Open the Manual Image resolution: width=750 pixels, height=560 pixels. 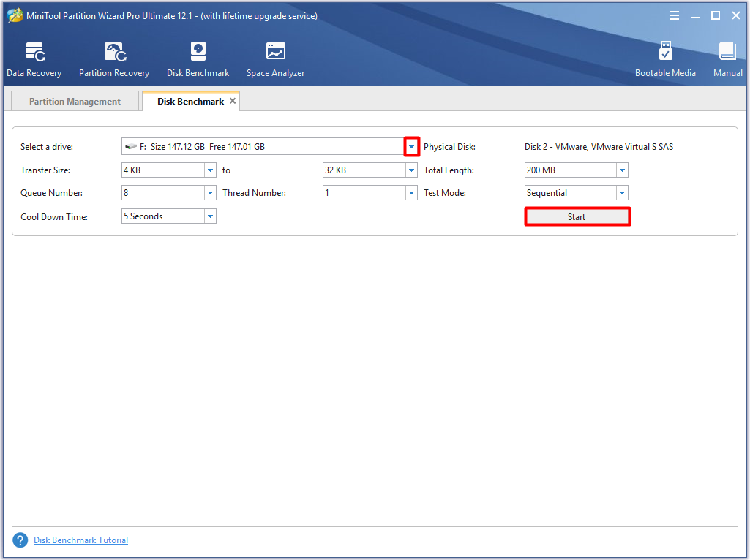click(727, 58)
